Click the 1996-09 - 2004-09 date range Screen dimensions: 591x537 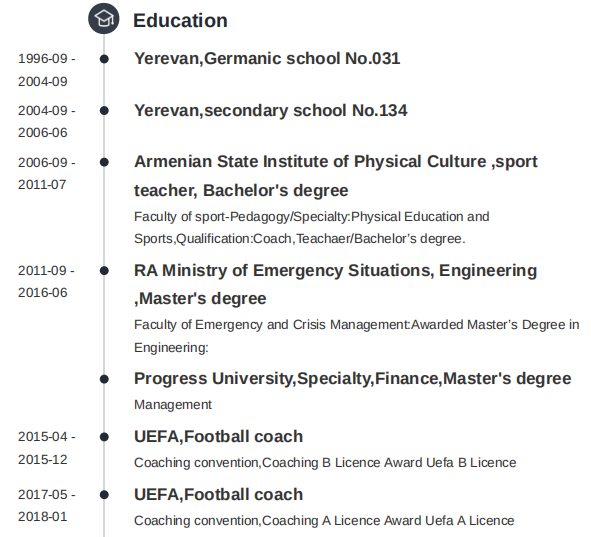pos(47,70)
